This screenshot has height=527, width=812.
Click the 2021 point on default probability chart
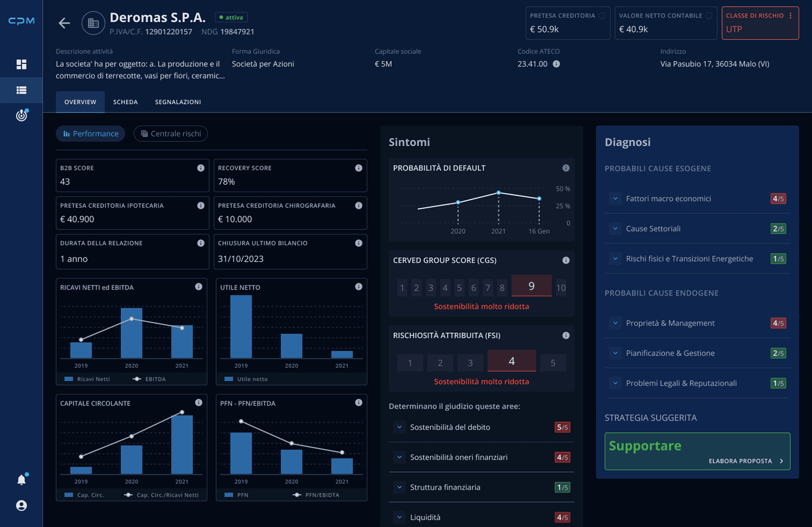click(498, 193)
